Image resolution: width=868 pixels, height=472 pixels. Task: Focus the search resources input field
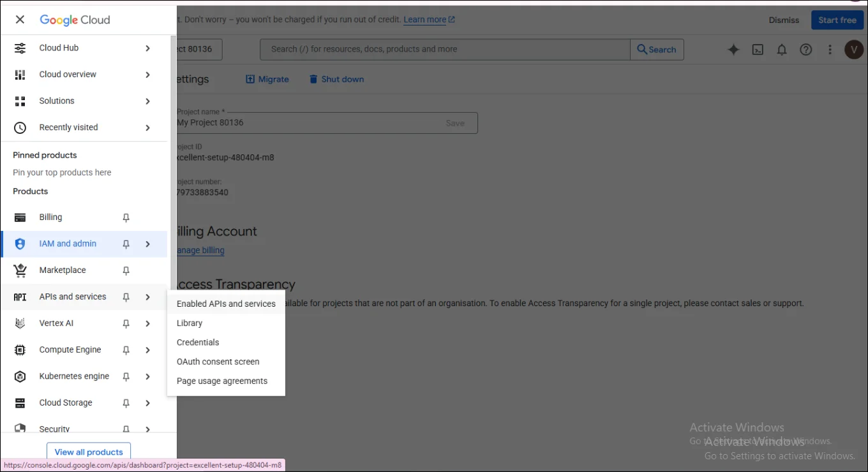click(x=445, y=49)
